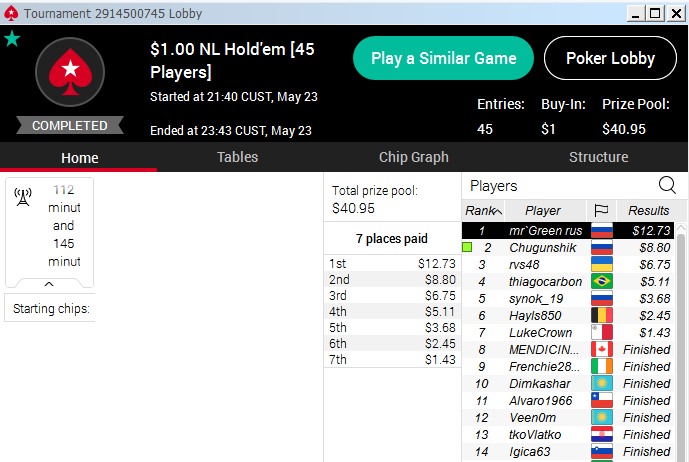Image resolution: width=689 pixels, height=462 pixels.
Task: Switch to the Tables tab
Action: (x=237, y=157)
